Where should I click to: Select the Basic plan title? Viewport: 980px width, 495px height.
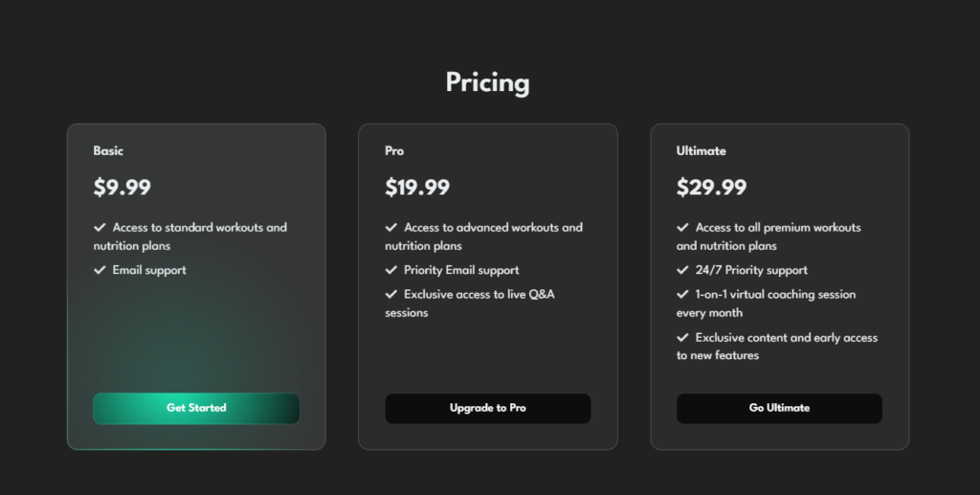[108, 150]
